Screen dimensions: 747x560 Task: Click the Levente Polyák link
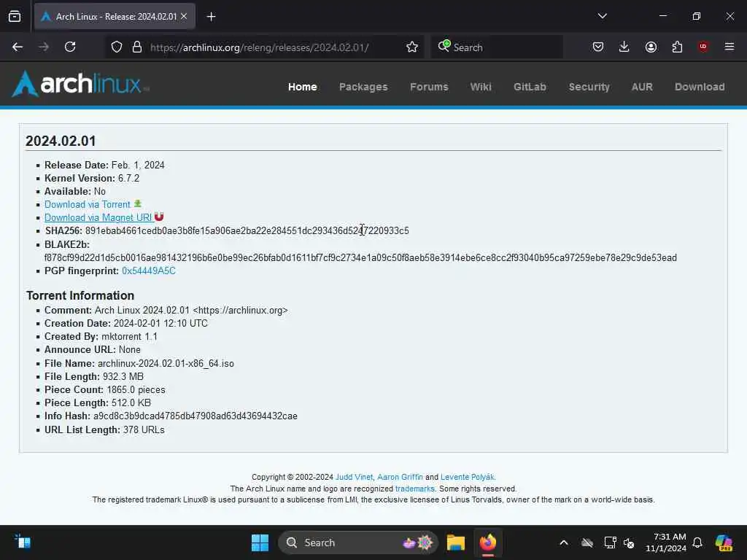coord(468,477)
